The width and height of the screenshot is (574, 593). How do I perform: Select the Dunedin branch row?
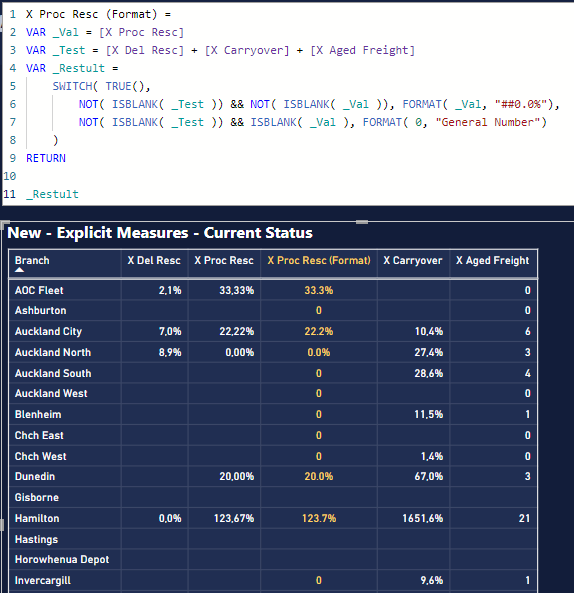click(x=273, y=476)
